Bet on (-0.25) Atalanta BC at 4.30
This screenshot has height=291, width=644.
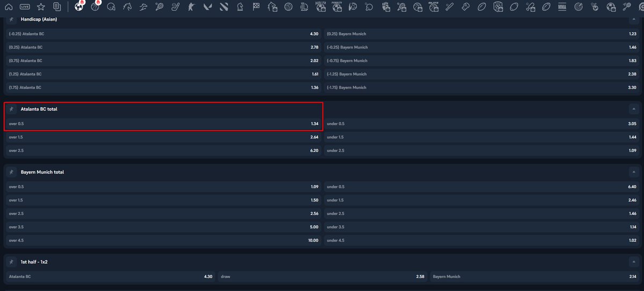[x=163, y=34]
